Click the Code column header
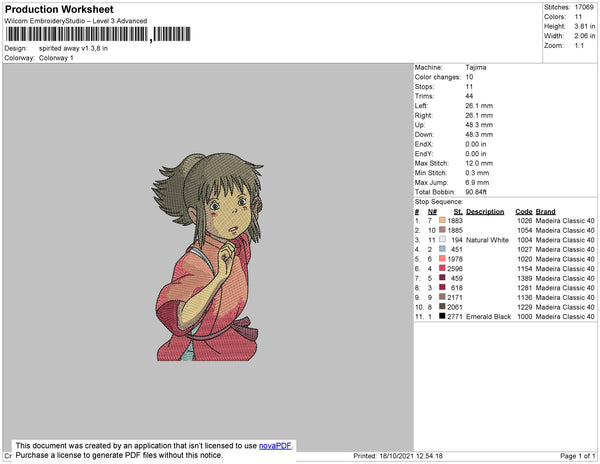The width and height of the screenshot is (600, 464). tap(524, 212)
